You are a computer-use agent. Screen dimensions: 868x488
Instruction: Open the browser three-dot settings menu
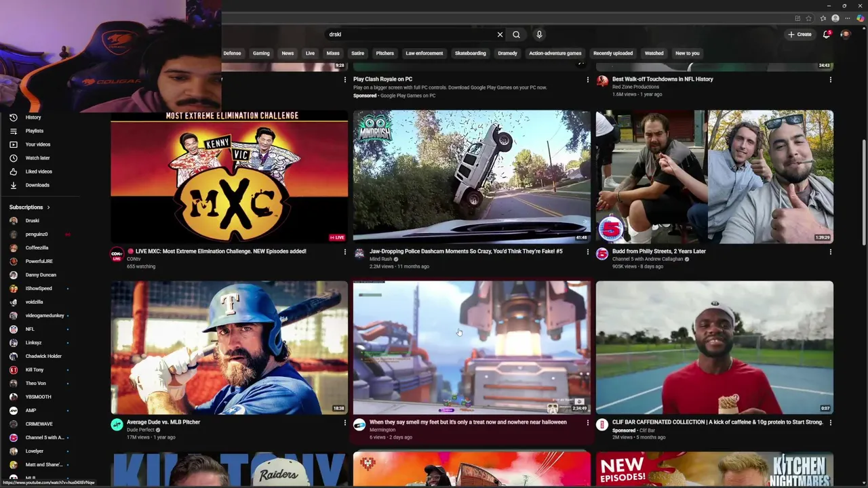848,18
